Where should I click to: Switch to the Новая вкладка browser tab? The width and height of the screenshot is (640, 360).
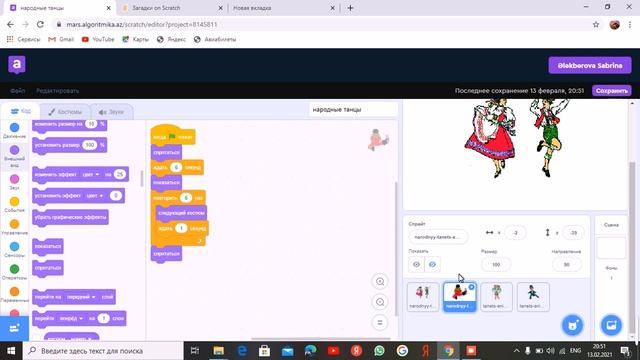coord(282,8)
